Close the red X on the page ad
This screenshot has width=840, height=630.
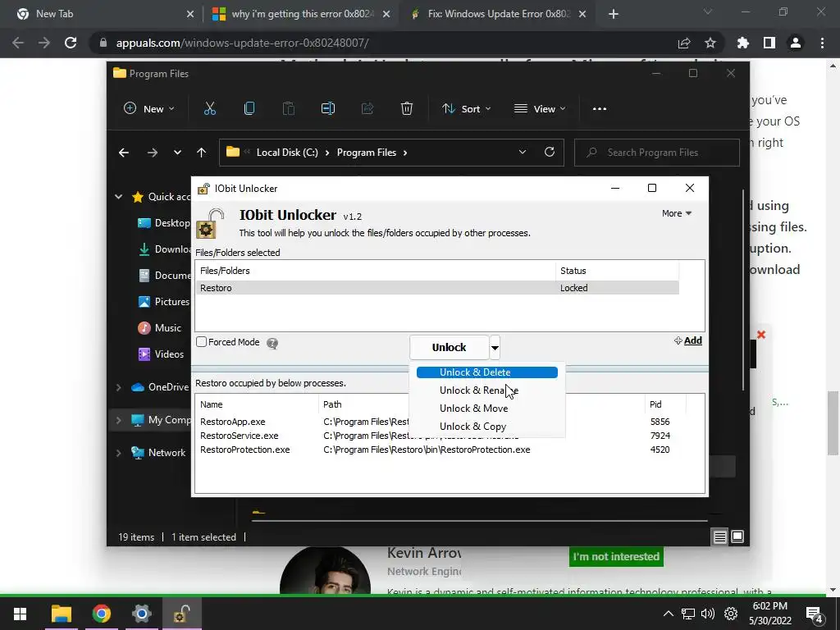[x=761, y=335]
